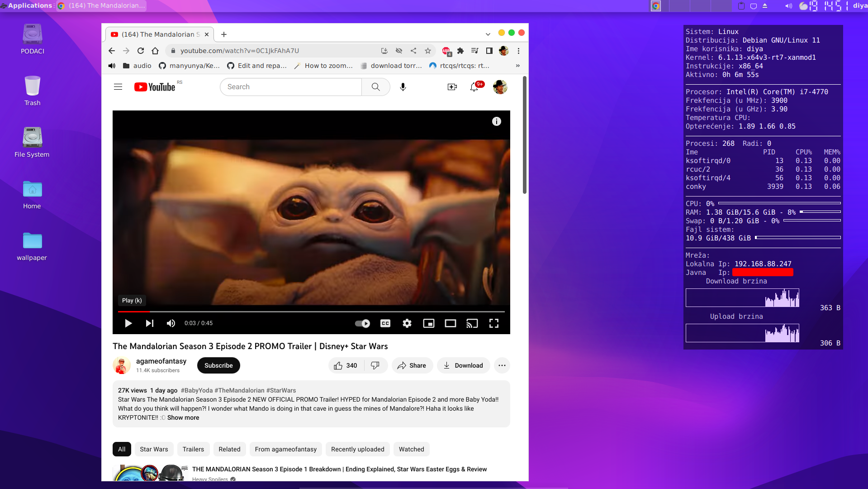Subscribe to agamefantasy channel
868x489 pixels.
point(218,365)
